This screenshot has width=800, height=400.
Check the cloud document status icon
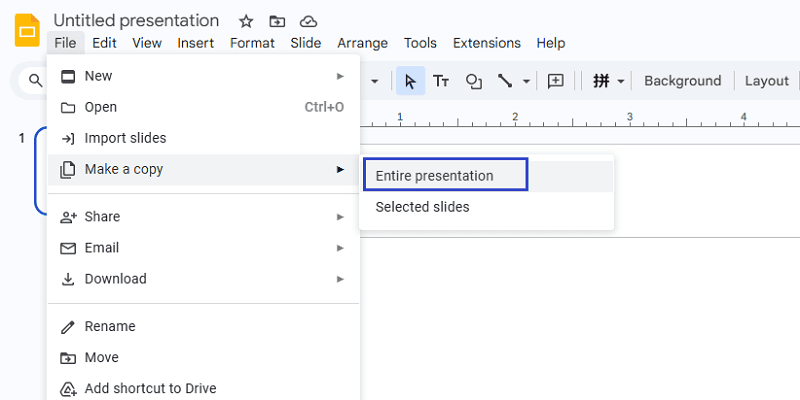[308, 21]
